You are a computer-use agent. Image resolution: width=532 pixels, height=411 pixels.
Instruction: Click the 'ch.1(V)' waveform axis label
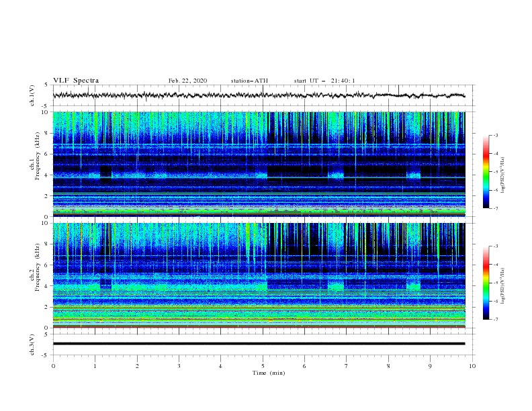click(x=32, y=95)
